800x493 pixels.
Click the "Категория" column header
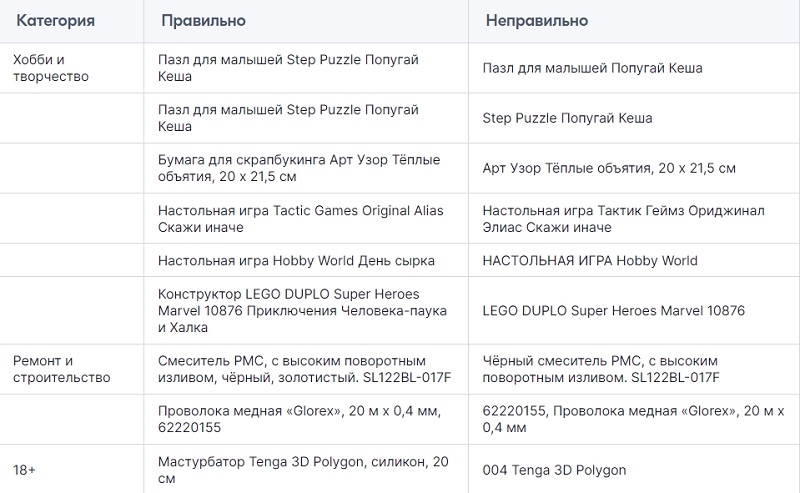click(x=56, y=20)
